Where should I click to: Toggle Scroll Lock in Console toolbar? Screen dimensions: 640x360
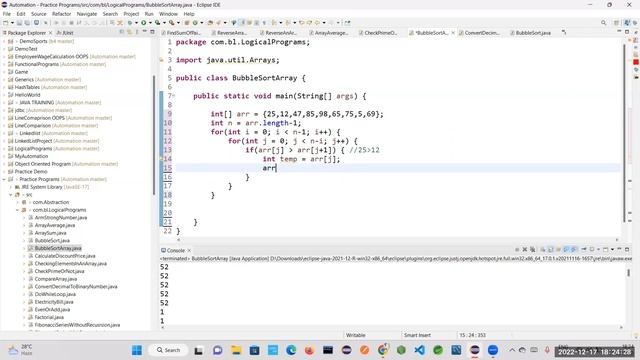click(x=550, y=249)
